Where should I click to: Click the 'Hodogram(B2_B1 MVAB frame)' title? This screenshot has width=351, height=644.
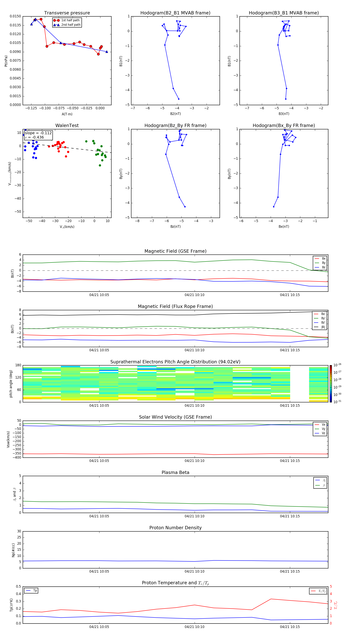coord(175,13)
